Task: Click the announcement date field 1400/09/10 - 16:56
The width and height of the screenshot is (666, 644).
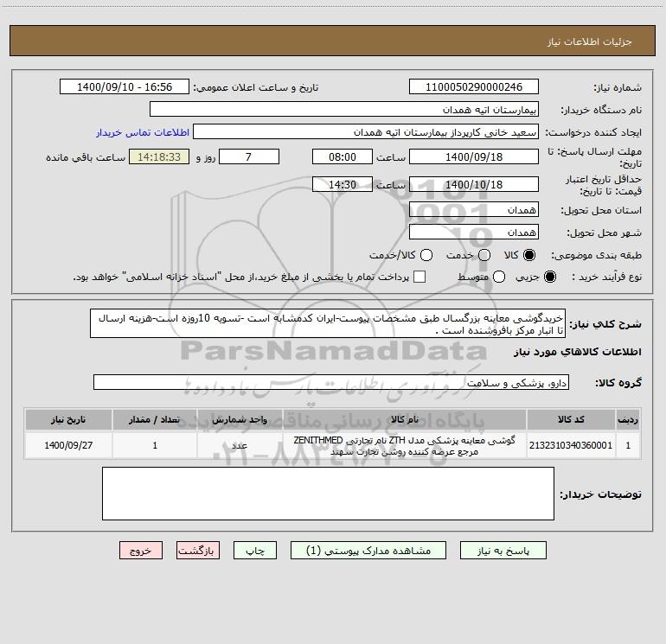Action: point(125,86)
